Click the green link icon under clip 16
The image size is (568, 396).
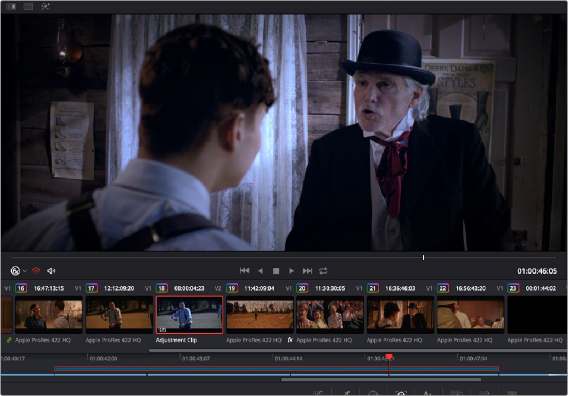tap(9, 340)
